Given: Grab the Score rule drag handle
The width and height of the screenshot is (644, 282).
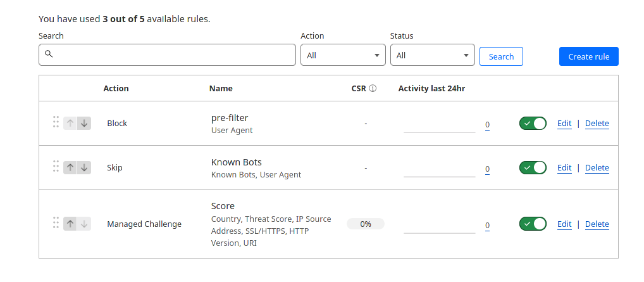Looking at the screenshot, I should (x=56, y=223).
